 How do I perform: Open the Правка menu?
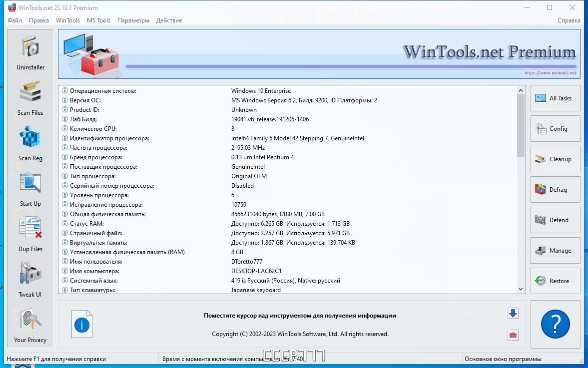pos(39,20)
